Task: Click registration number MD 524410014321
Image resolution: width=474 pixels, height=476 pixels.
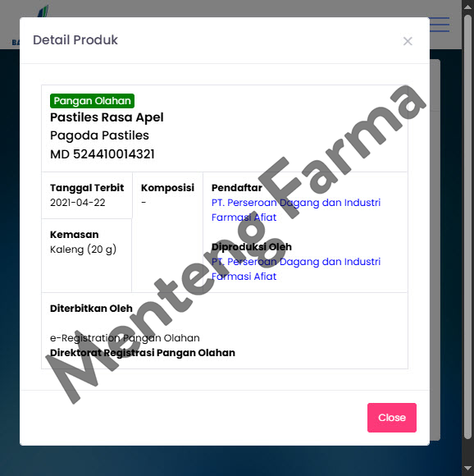Action: pyautogui.click(x=103, y=154)
